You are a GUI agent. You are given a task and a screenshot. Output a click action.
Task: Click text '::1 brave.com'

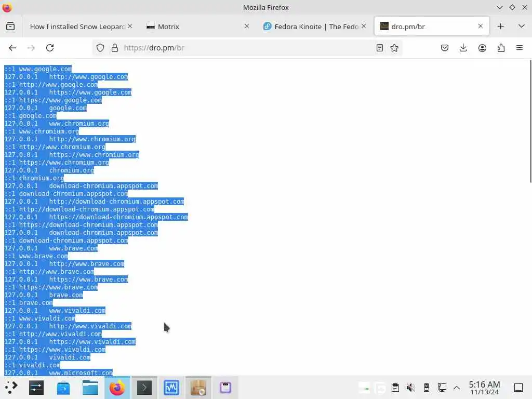[29, 303]
